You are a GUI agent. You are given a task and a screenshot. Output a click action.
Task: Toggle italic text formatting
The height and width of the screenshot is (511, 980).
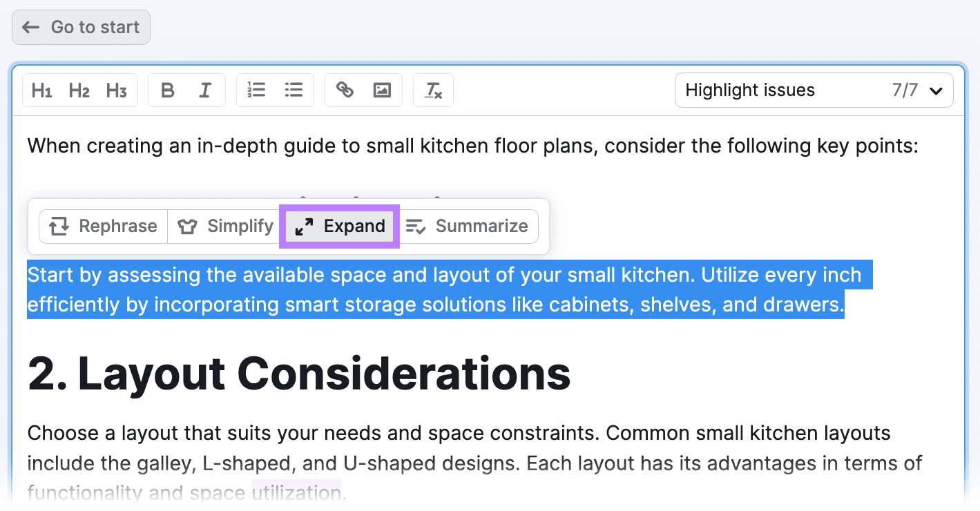205,90
